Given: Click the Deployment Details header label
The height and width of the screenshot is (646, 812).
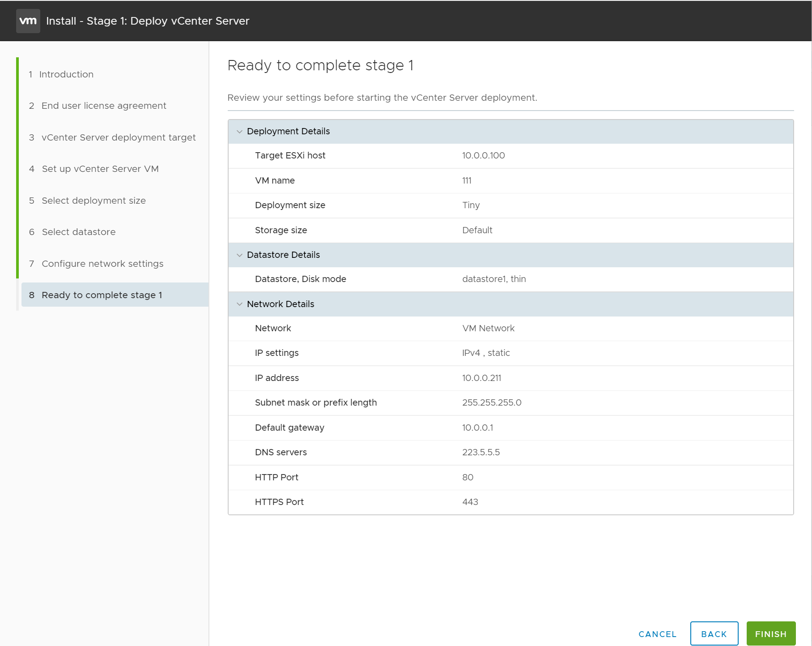Looking at the screenshot, I should (x=288, y=131).
